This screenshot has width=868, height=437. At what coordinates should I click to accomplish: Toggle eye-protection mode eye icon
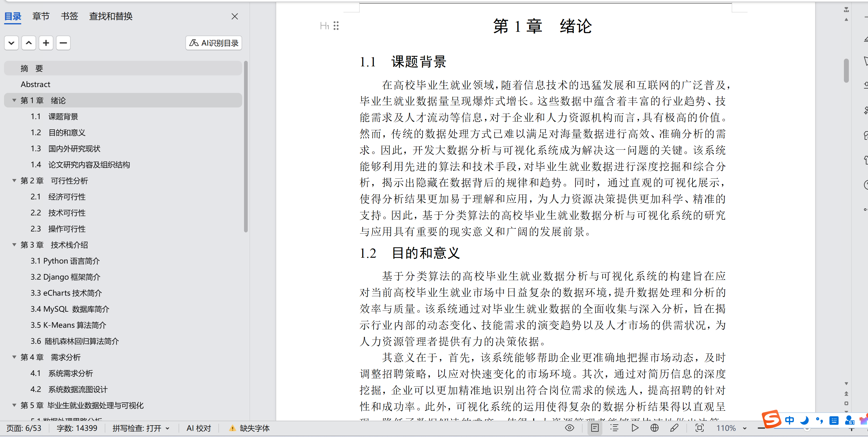pos(570,428)
